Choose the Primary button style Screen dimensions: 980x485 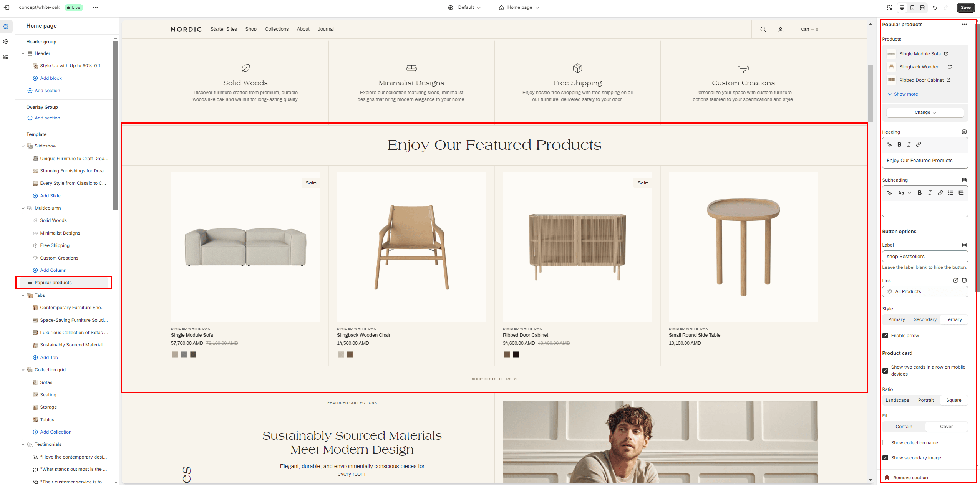pyautogui.click(x=896, y=319)
